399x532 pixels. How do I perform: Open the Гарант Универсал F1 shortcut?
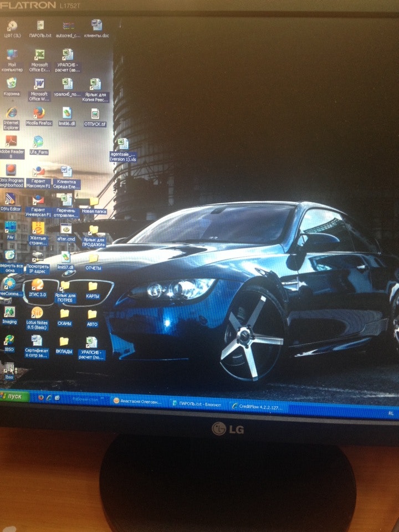point(38,206)
